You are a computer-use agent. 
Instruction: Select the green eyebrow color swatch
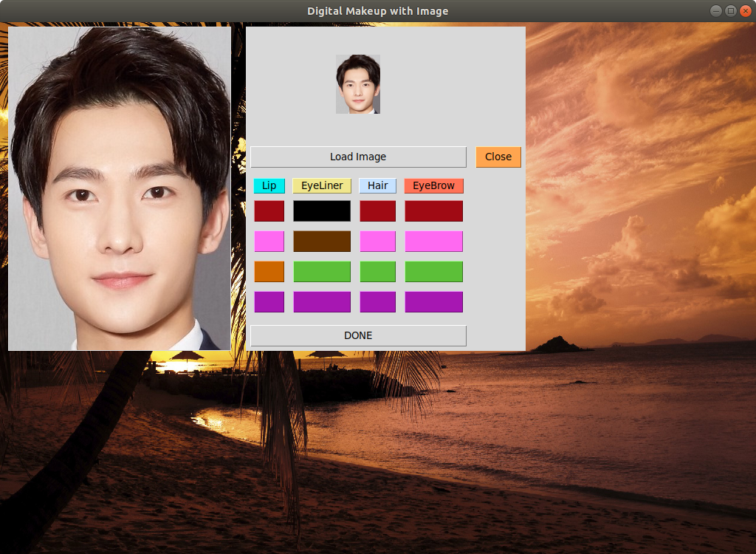(433, 272)
